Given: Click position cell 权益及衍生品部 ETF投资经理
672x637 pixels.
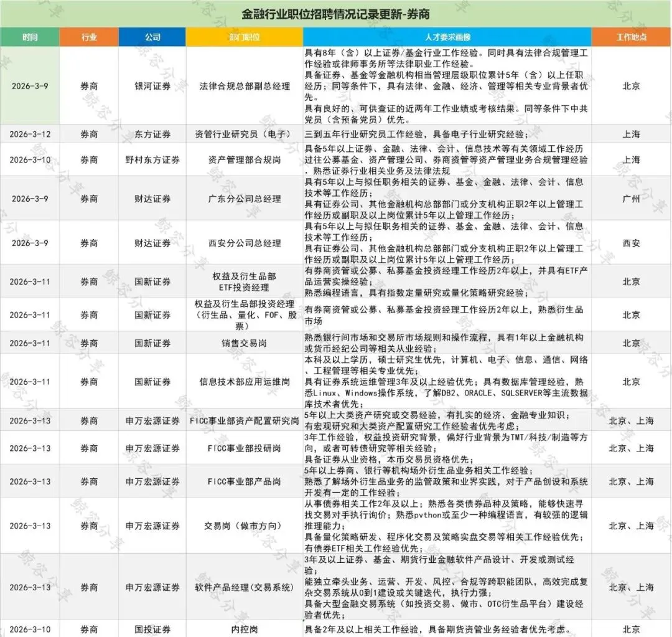Looking at the screenshot, I should [245, 282].
